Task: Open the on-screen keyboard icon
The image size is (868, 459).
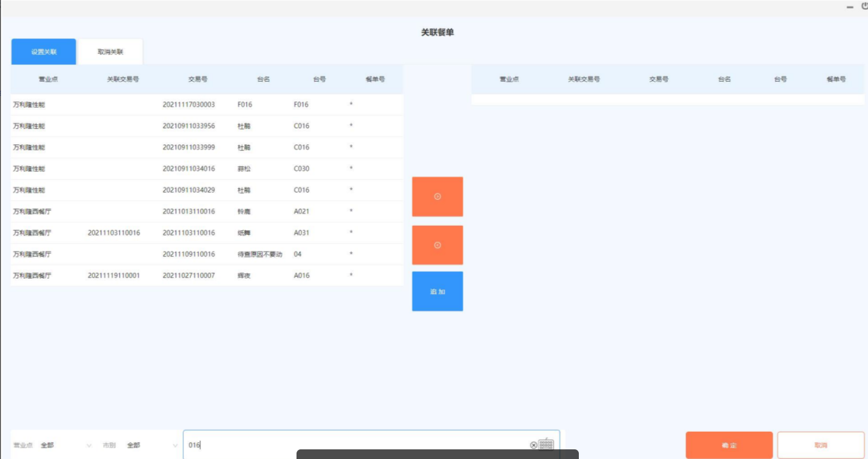Action: click(x=546, y=445)
